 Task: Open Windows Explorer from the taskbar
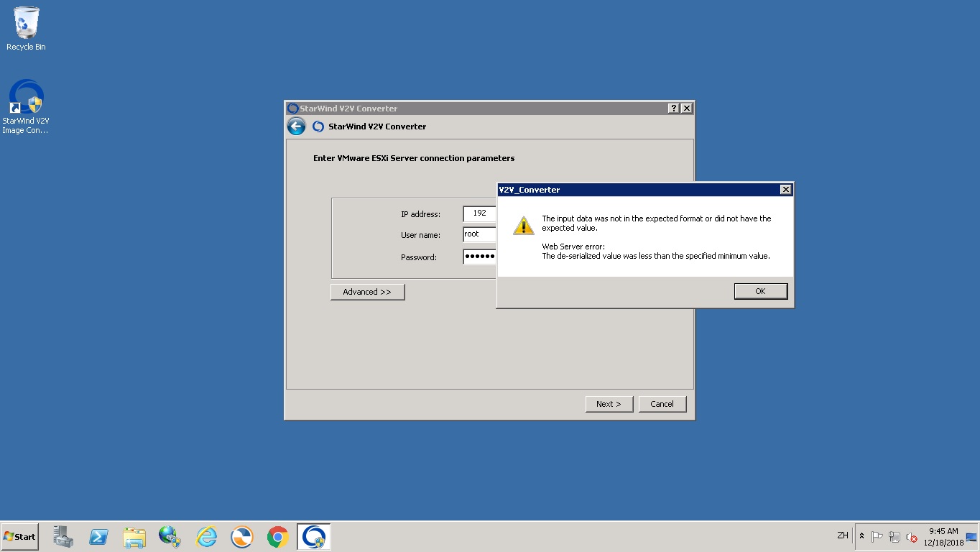[x=134, y=537]
